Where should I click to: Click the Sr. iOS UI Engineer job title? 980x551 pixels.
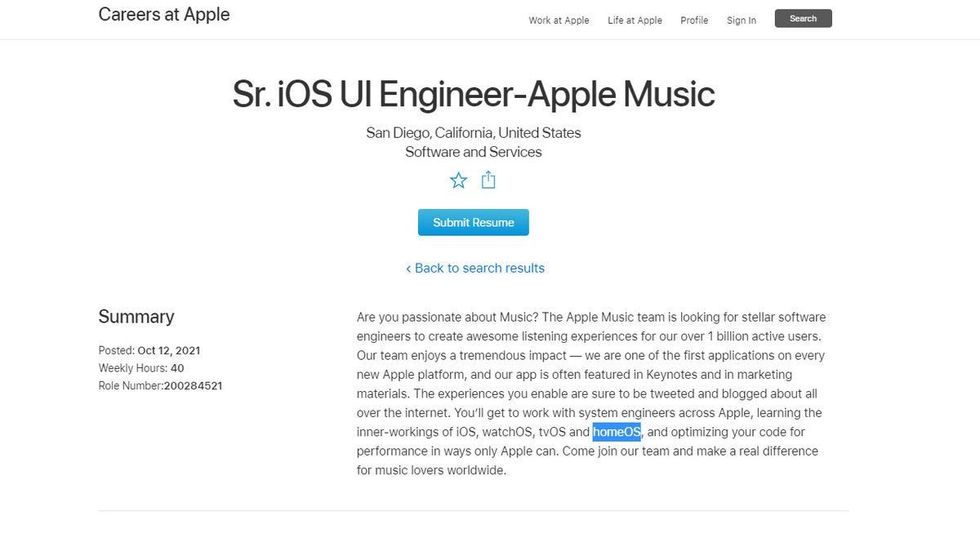coord(473,94)
